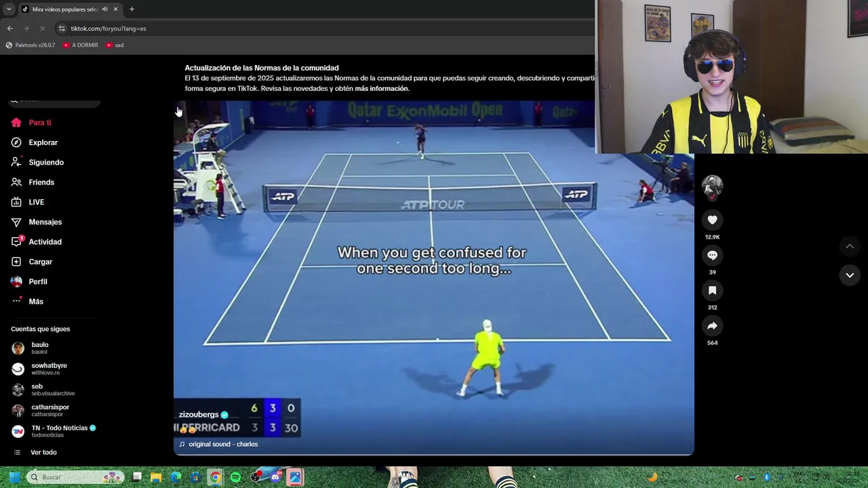Open Microsoft Edge from the taskbar
The image size is (868, 488).
tap(176, 477)
